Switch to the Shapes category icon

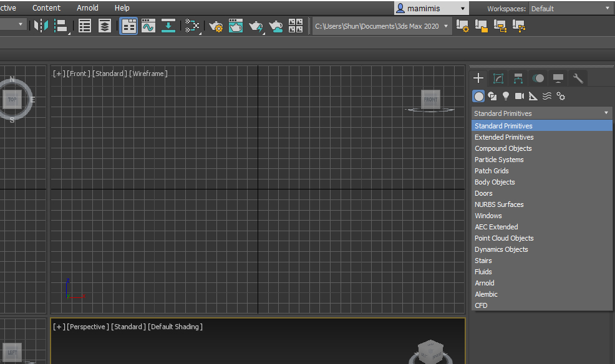(x=492, y=96)
